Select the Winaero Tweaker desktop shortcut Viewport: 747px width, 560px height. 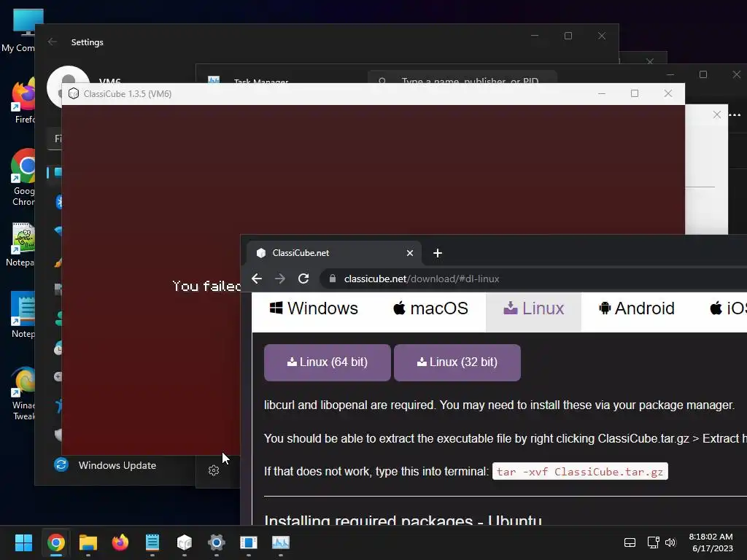tap(23, 393)
